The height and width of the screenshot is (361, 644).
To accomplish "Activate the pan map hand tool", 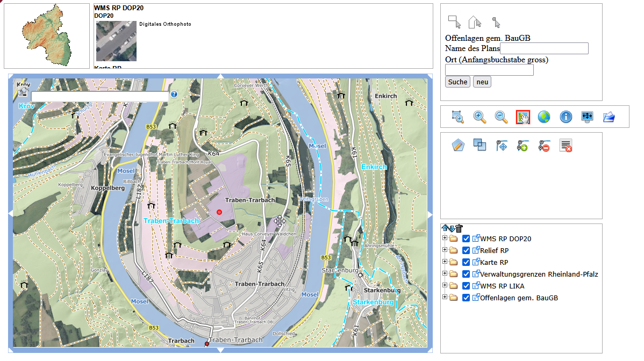I will point(523,117).
